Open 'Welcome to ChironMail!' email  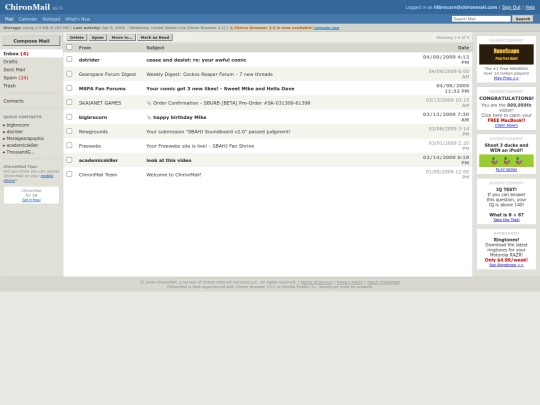[174, 175]
